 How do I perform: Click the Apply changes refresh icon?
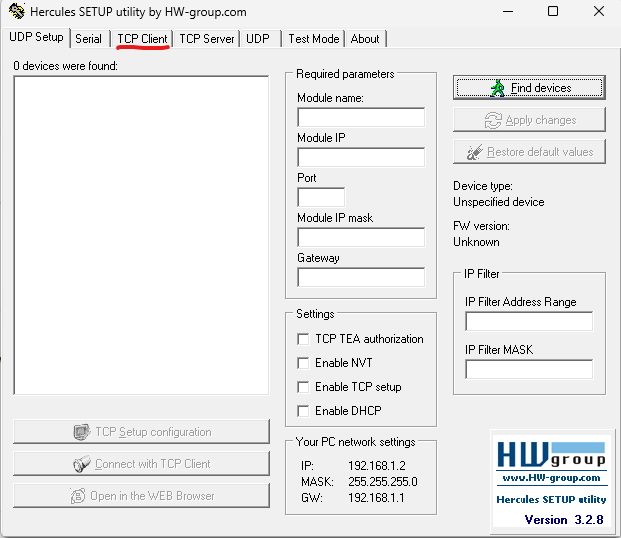coord(493,120)
